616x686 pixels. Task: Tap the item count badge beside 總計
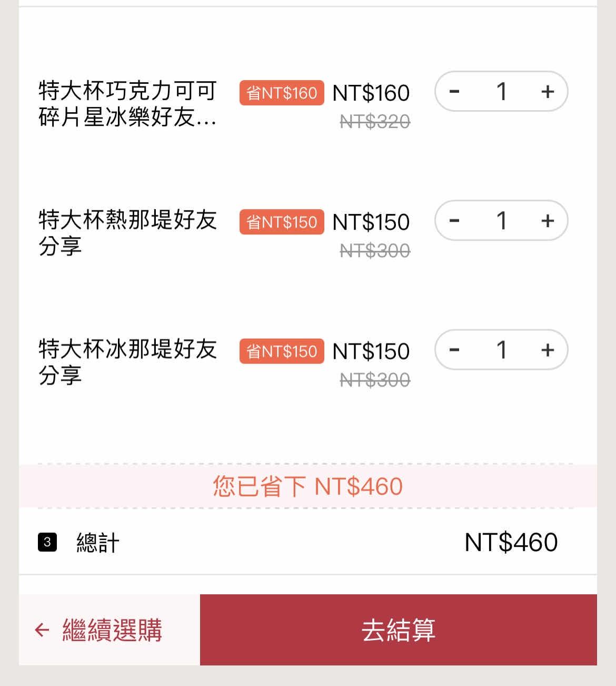47,542
